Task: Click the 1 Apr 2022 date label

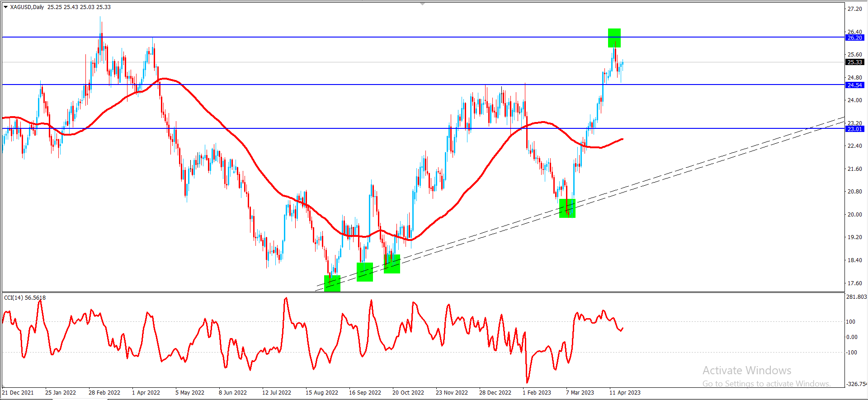Action: coord(146,393)
